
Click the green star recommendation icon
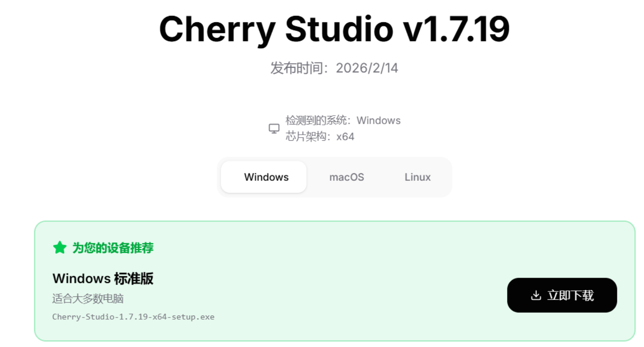tap(60, 248)
